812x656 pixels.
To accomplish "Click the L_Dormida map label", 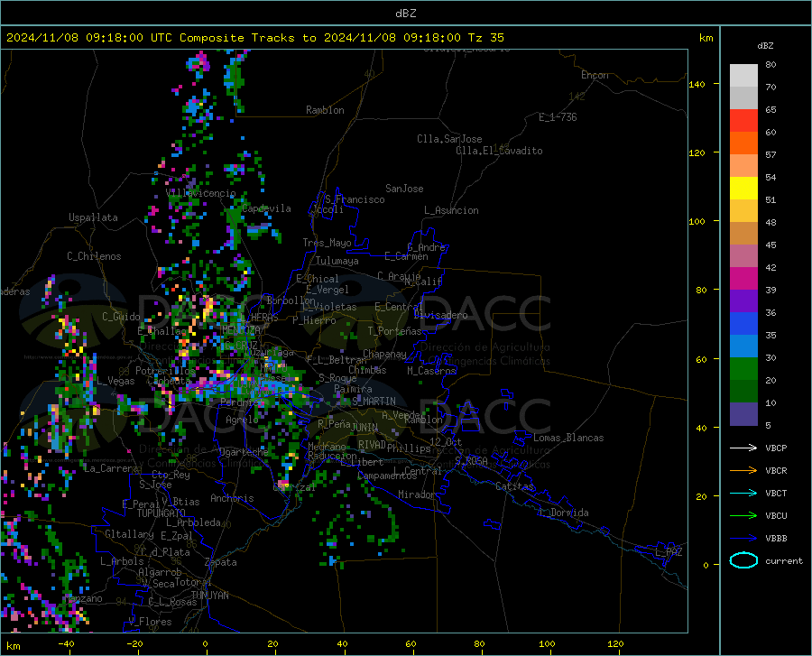I will [563, 513].
